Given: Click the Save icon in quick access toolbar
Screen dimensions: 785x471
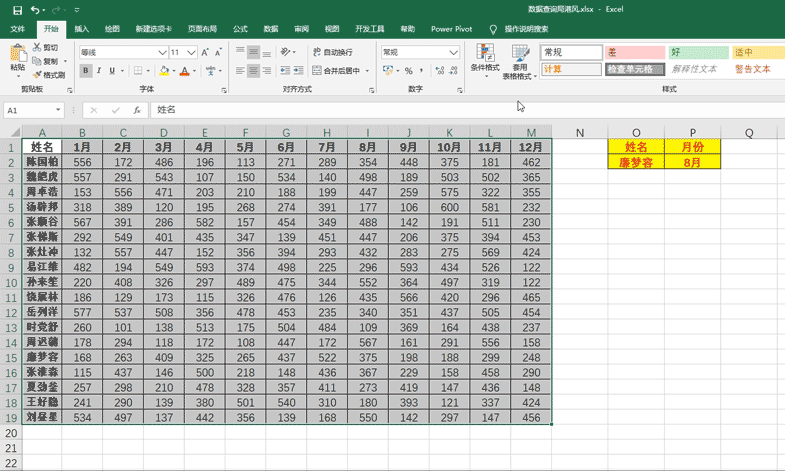Looking at the screenshot, I should click(x=17, y=10).
